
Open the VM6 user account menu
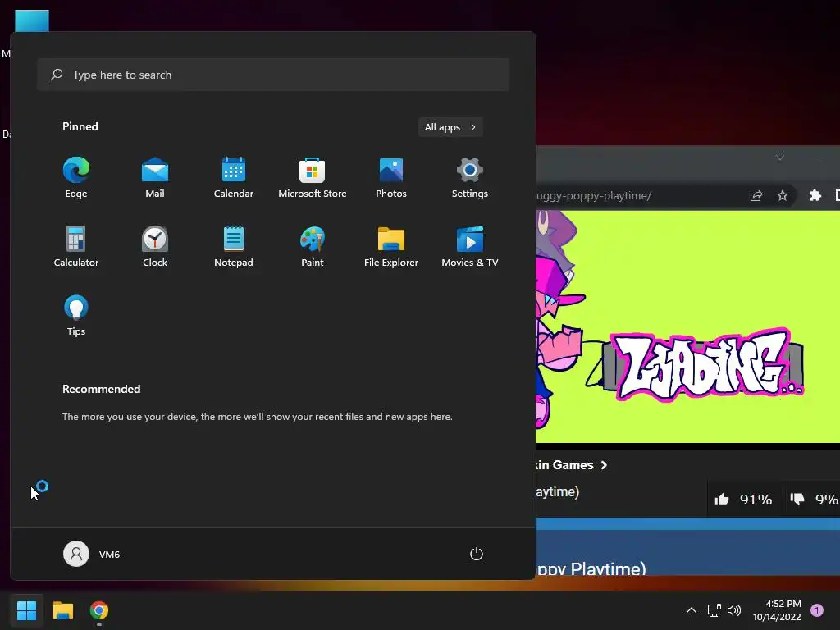[x=92, y=554]
